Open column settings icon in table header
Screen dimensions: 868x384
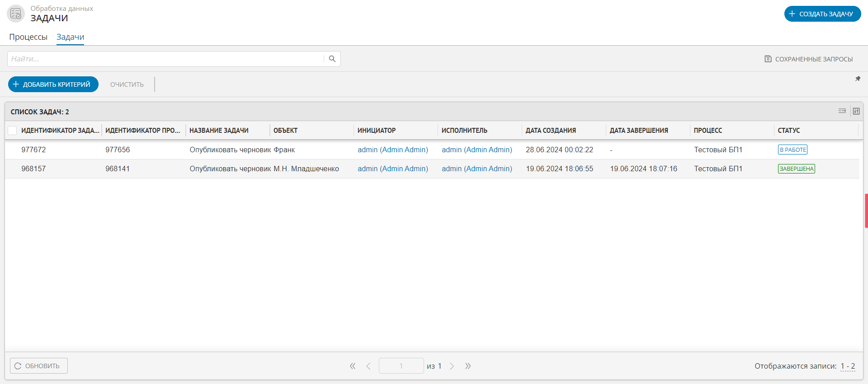[856, 111]
